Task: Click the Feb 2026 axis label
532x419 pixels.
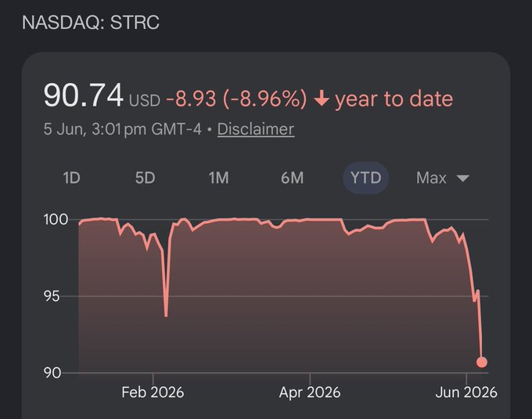Action: [153, 392]
